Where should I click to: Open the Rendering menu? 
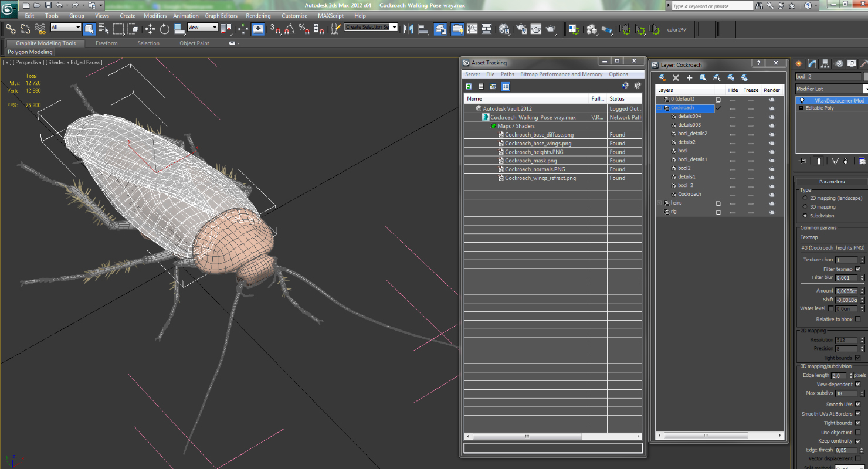point(258,16)
